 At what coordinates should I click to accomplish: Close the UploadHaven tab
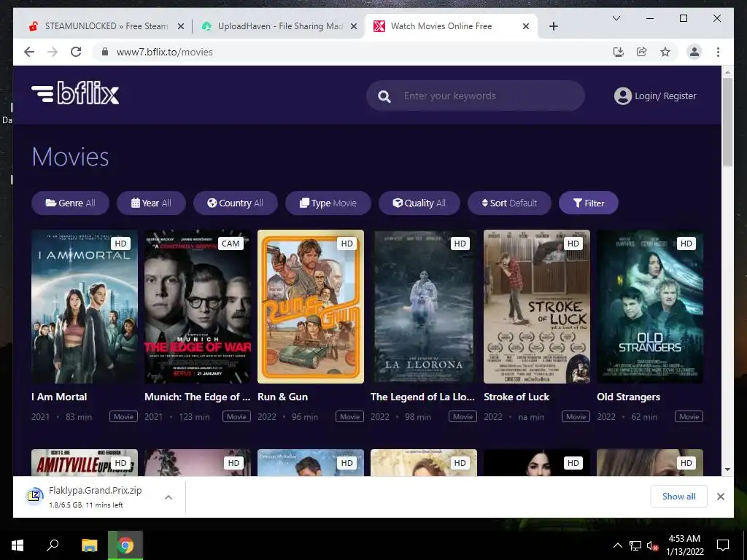point(354,26)
